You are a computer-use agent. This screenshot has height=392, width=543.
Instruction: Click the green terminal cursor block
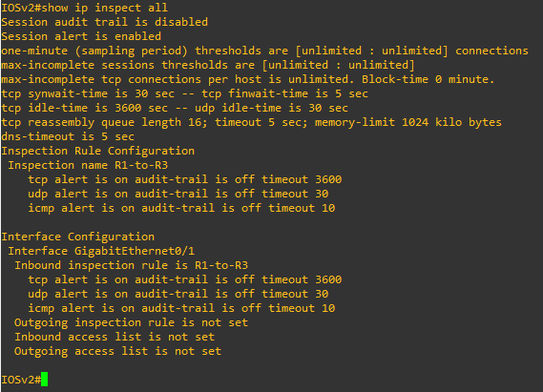click(x=44, y=380)
